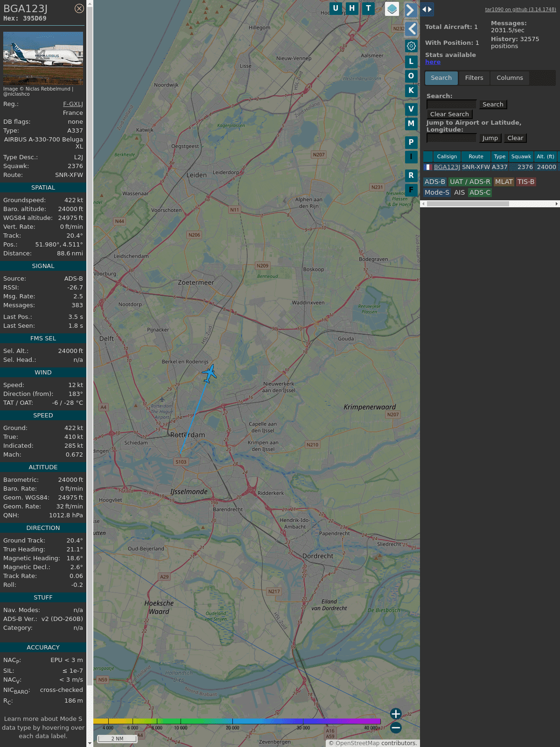Click the info panel scroll up arrow
Image resolution: width=560 pixels, height=747 pixels.
point(90,3)
